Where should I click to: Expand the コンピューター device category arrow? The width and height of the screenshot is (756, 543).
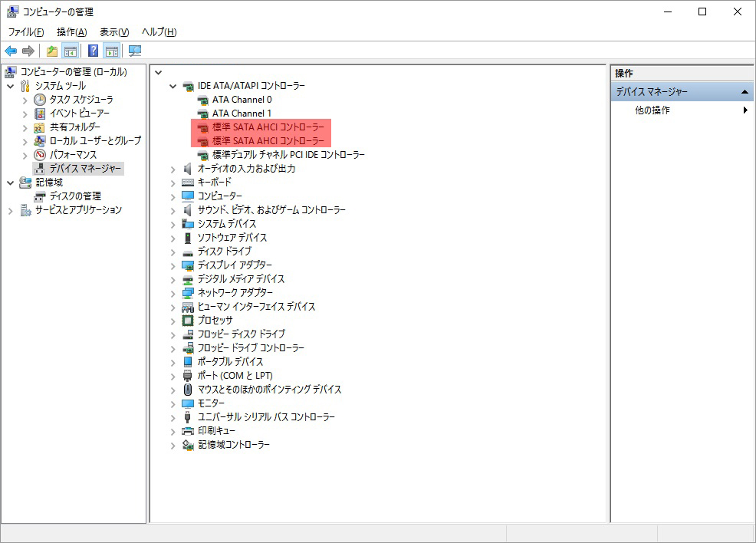(173, 197)
